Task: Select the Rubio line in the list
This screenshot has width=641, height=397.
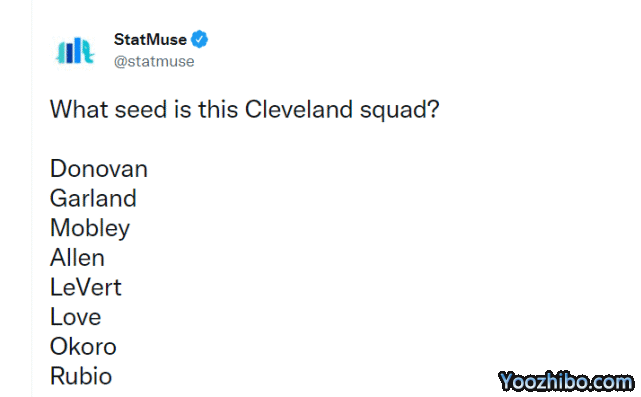Action: click(81, 376)
